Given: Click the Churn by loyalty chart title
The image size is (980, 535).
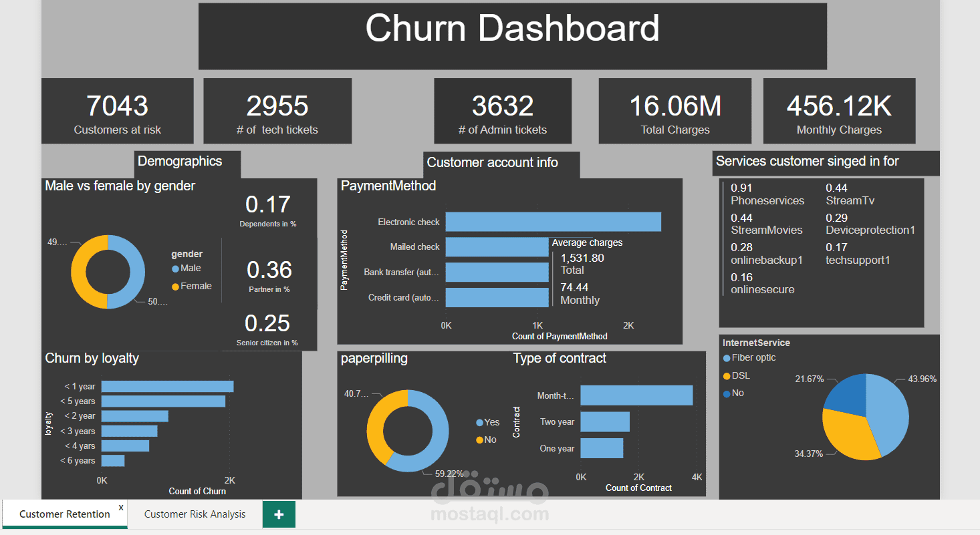Looking at the screenshot, I should [x=92, y=358].
